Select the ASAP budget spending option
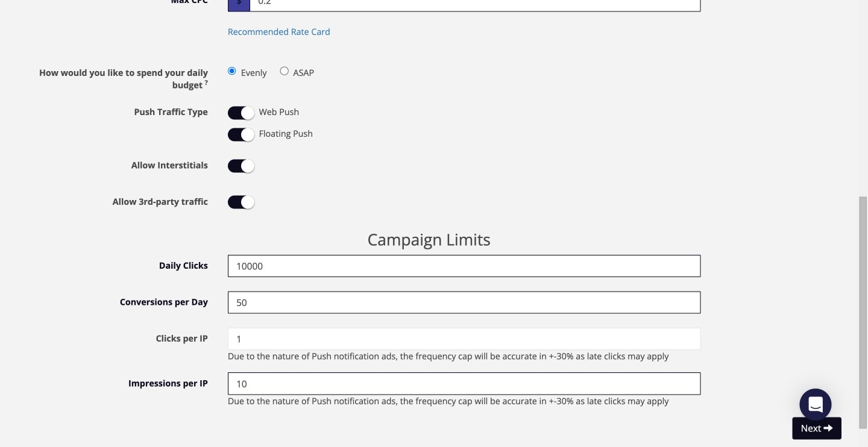This screenshot has width=868, height=447. [x=284, y=70]
